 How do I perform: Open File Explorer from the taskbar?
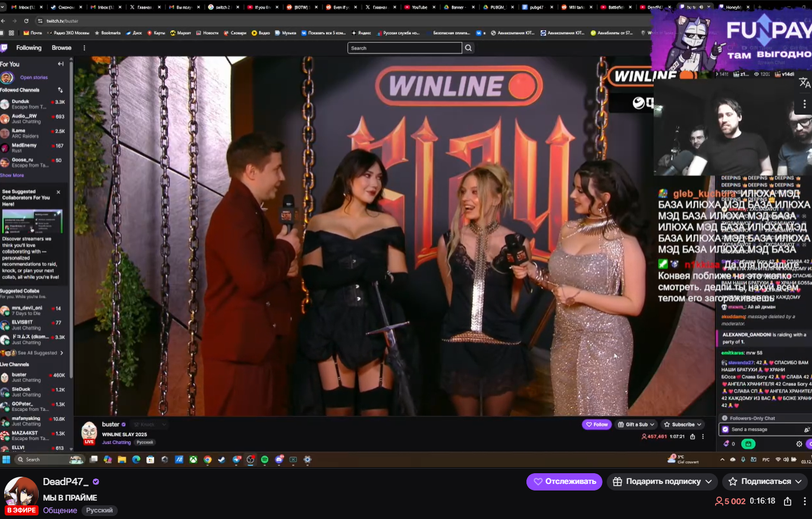pyautogui.click(x=122, y=460)
